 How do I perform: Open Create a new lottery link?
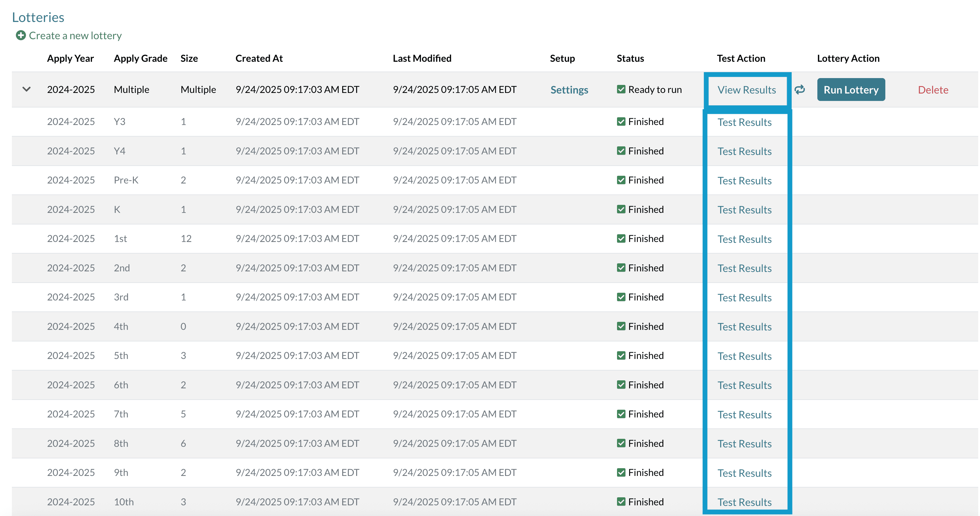coord(75,35)
